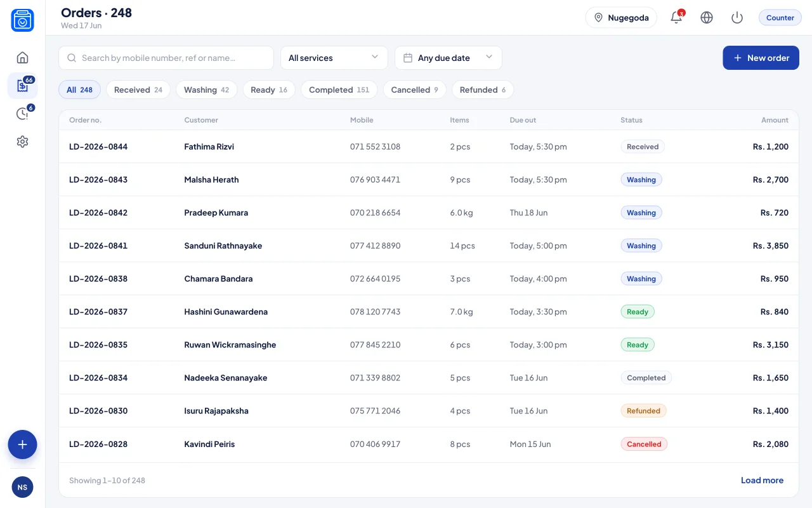Show the Ready 16 tab

pyautogui.click(x=269, y=90)
